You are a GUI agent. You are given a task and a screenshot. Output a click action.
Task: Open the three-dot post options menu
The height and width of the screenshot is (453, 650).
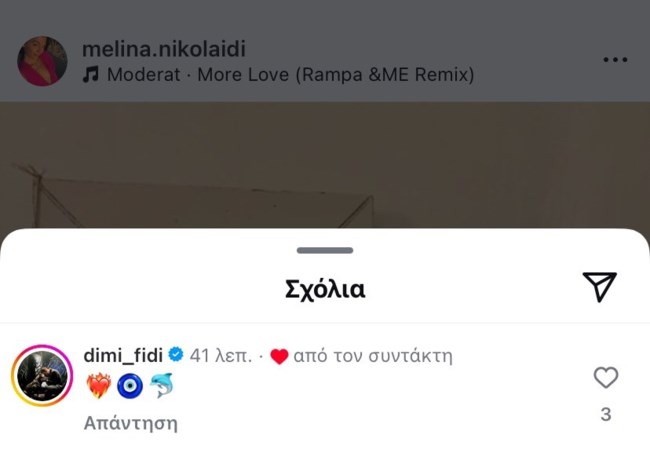[615, 60]
